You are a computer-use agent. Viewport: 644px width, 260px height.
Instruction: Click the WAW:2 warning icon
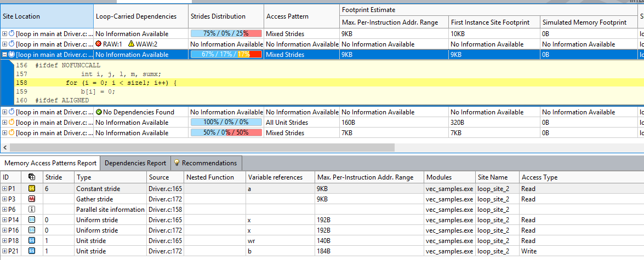pos(131,44)
